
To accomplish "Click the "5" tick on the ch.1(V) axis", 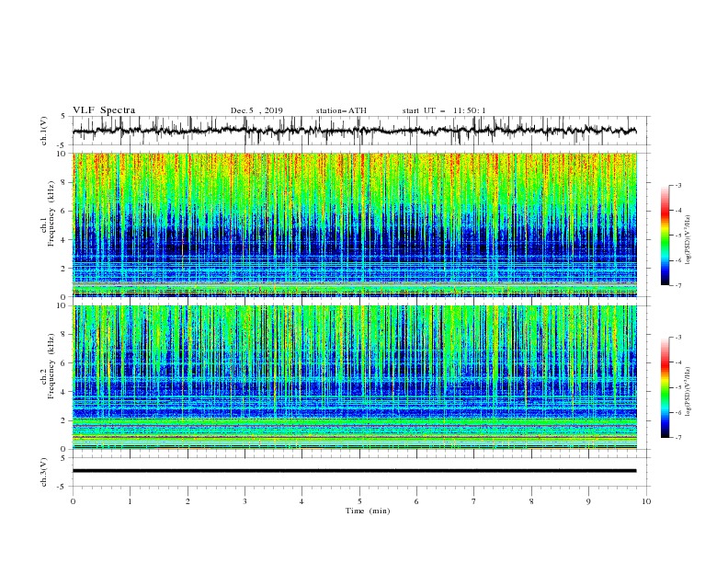I will point(63,117).
